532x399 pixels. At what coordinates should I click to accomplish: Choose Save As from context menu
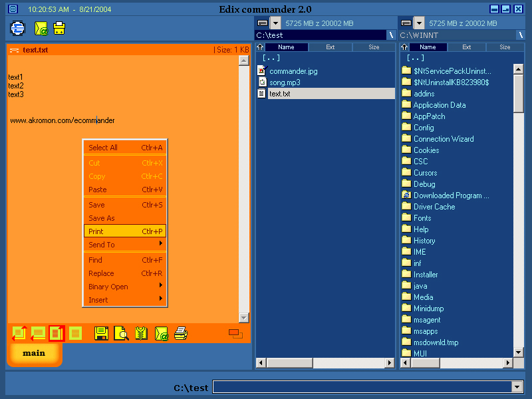pyautogui.click(x=125, y=218)
